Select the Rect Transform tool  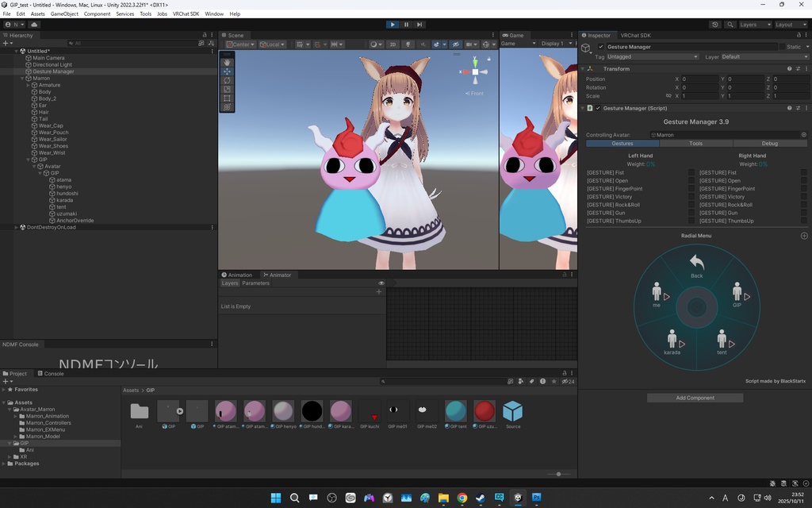227,98
